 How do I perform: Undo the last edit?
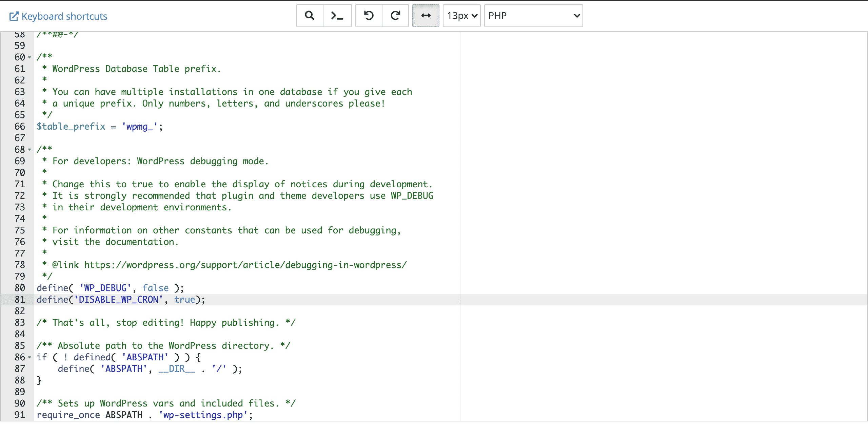pyautogui.click(x=369, y=16)
